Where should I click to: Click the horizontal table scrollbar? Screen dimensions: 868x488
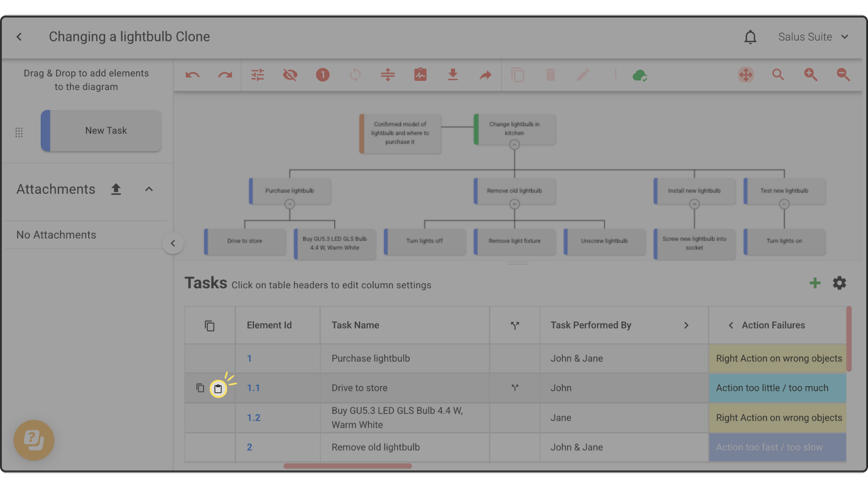point(347,466)
